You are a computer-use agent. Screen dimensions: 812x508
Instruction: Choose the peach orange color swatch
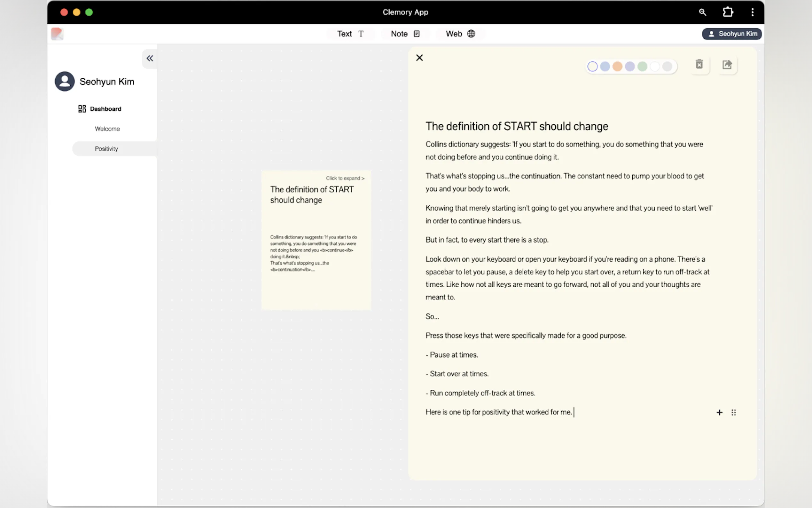tap(617, 67)
